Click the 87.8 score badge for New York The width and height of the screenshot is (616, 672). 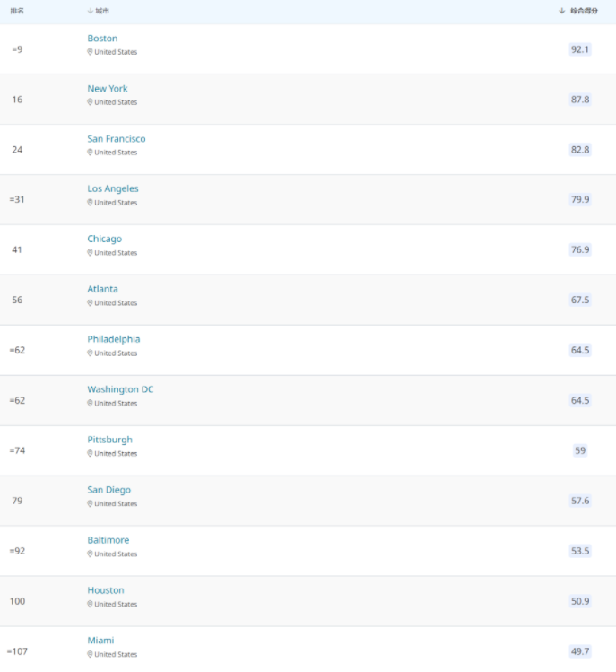click(580, 100)
